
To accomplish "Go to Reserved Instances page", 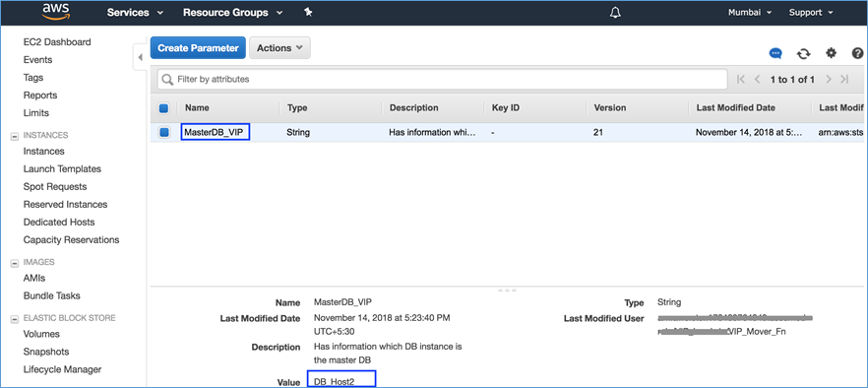I will point(65,205).
